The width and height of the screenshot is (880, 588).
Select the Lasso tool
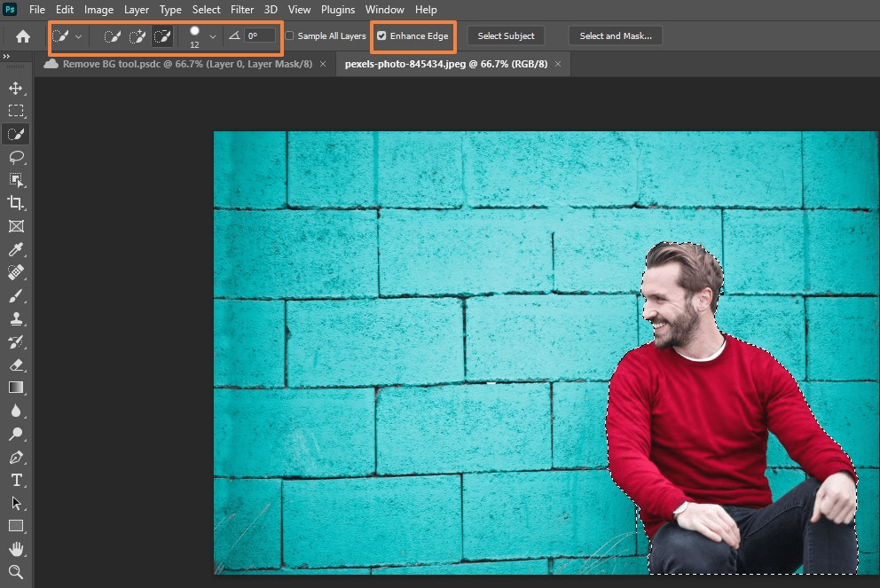(x=15, y=157)
